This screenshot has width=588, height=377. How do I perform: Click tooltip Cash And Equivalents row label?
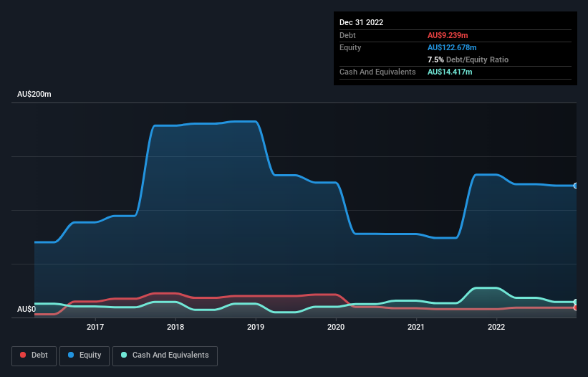tap(377, 72)
